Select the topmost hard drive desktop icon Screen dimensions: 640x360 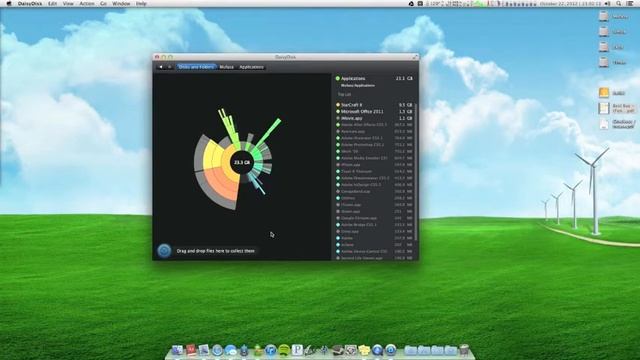604,16
